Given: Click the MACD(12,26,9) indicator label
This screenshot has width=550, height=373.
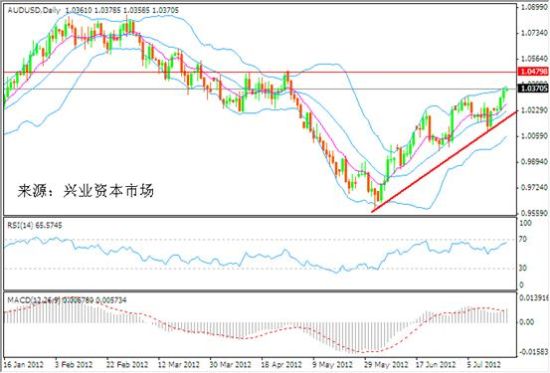Looking at the screenshot, I should [67, 300].
